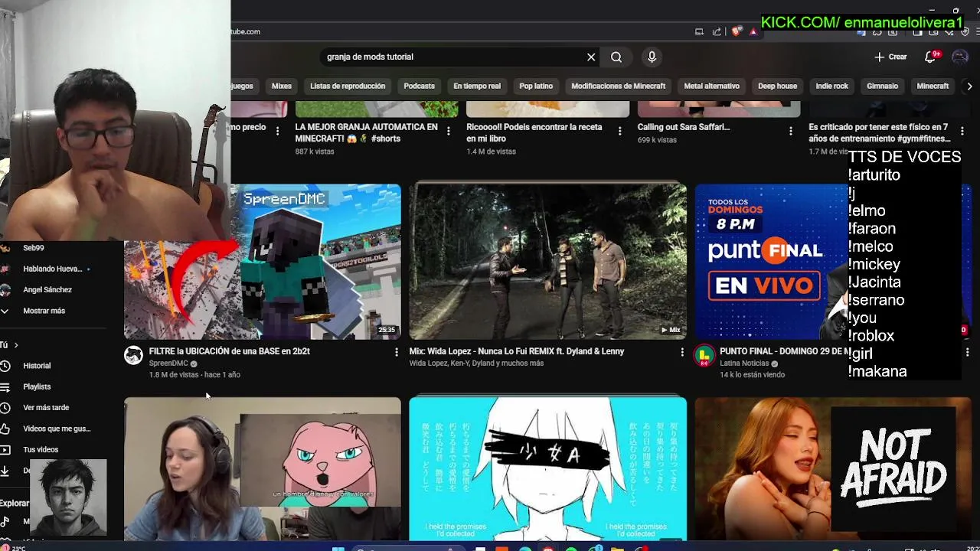Click the clock icon next to Ver más tarde

pos(5,408)
